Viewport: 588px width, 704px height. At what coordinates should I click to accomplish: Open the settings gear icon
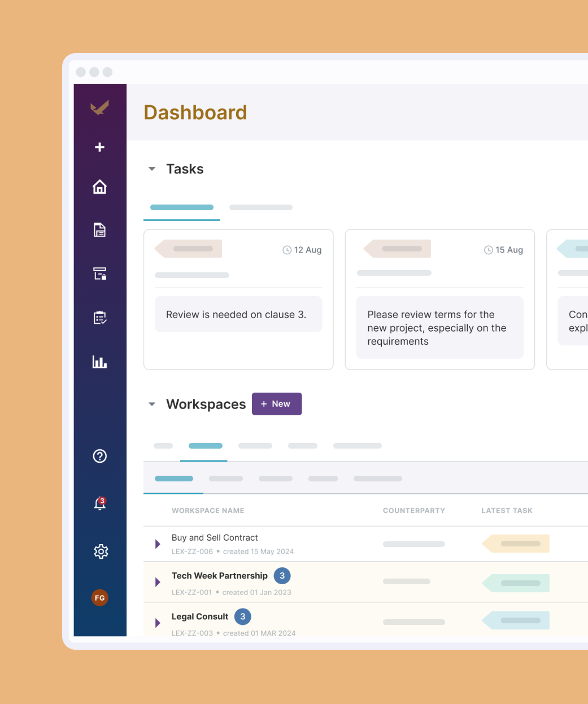(101, 551)
